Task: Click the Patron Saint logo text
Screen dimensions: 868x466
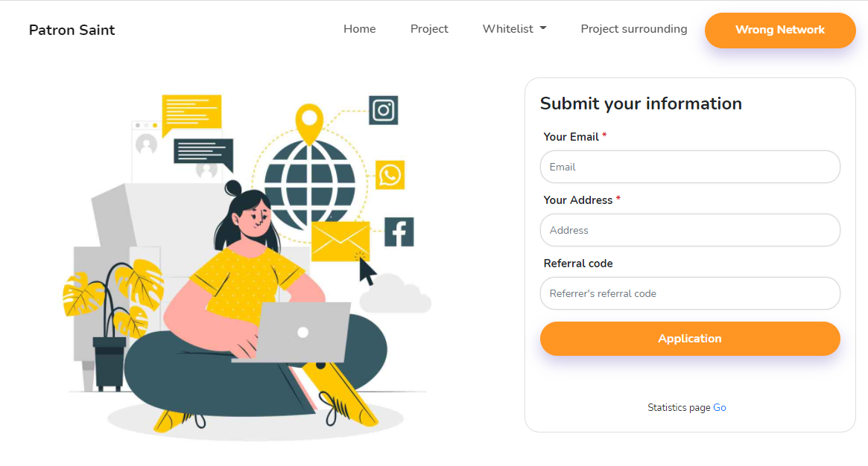Action: pyautogui.click(x=72, y=30)
